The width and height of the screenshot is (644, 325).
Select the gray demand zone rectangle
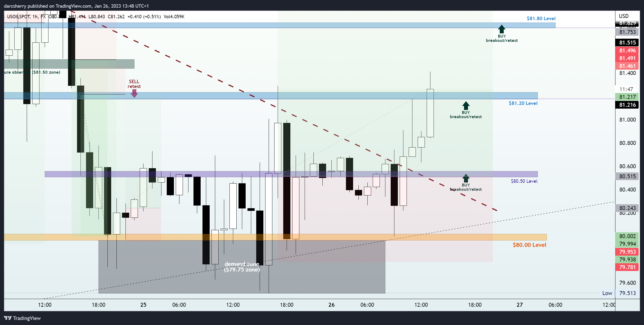(242, 267)
